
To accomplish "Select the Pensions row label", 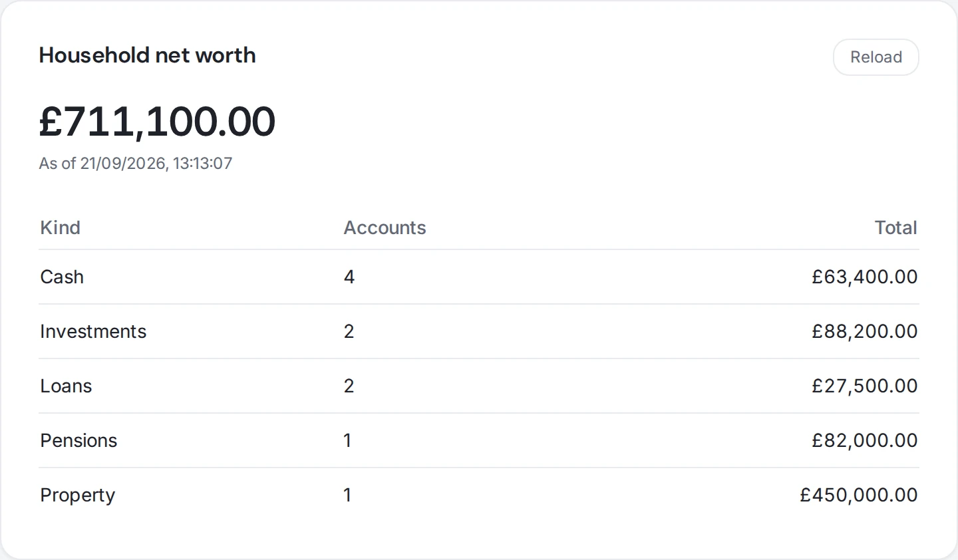I will point(79,440).
